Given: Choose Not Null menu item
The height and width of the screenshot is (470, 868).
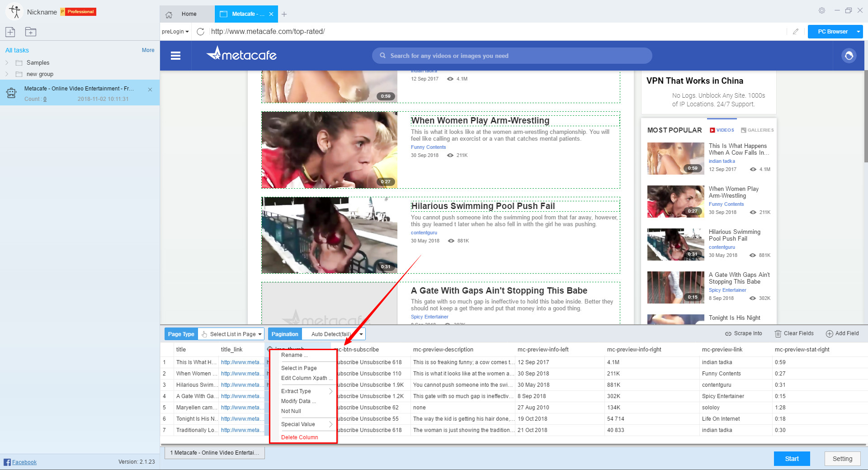Looking at the screenshot, I should click(x=291, y=411).
